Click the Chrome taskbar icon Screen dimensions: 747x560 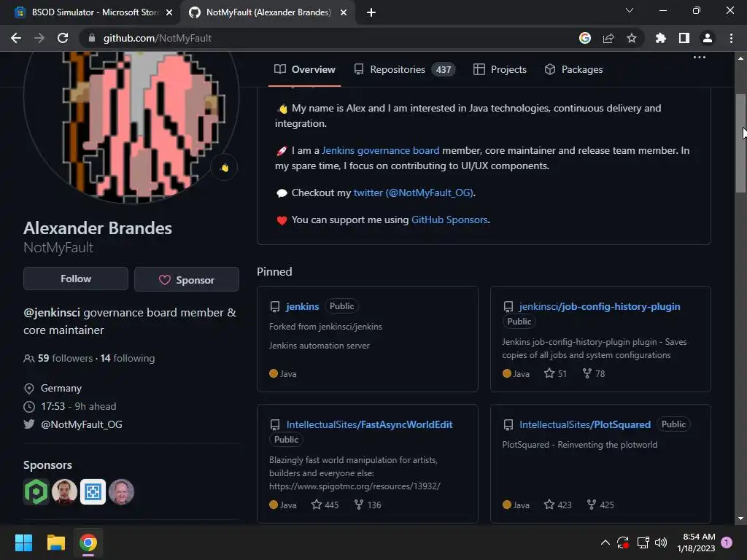click(88, 542)
